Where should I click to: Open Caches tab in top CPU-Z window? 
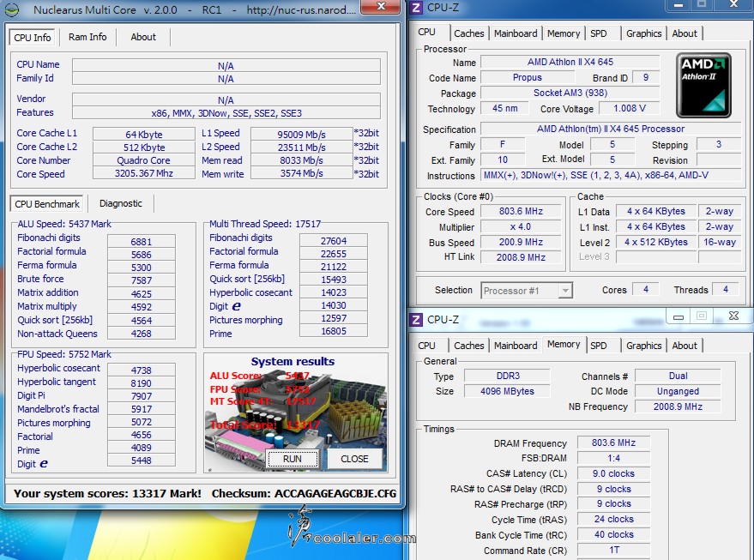469,33
